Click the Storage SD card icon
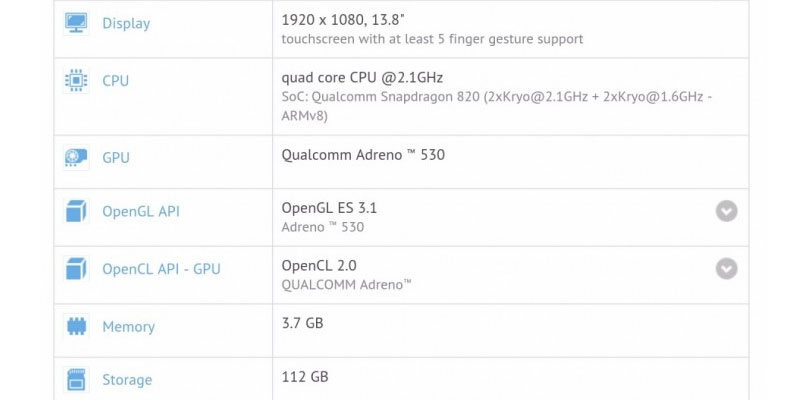 pyautogui.click(x=76, y=380)
